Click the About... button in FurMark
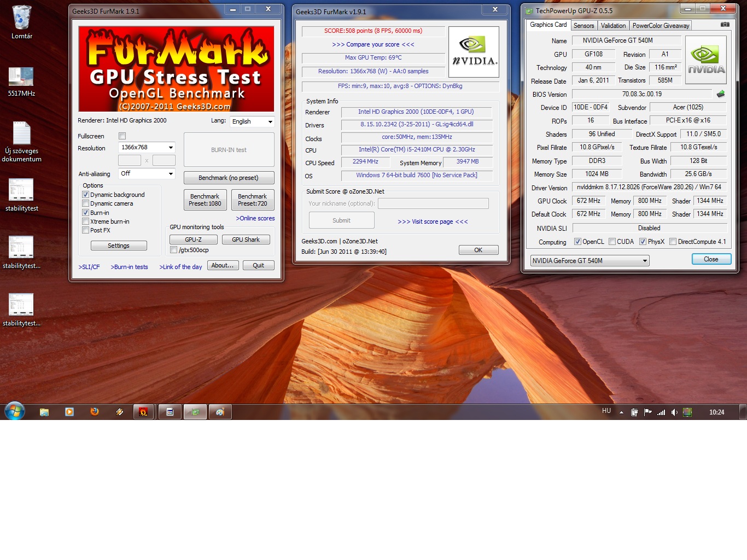Image resolution: width=747 pixels, height=560 pixels. coord(223,265)
